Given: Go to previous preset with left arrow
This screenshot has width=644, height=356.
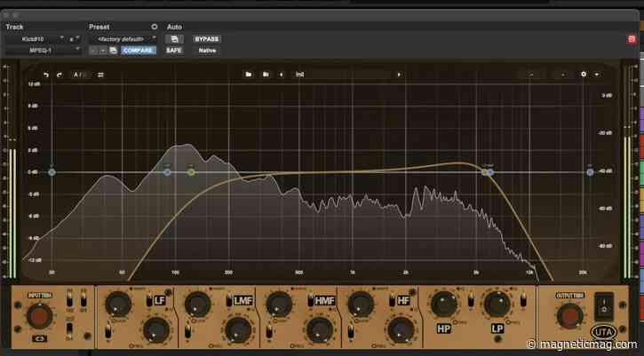Looking at the screenshot, I should tap(282, 75).
